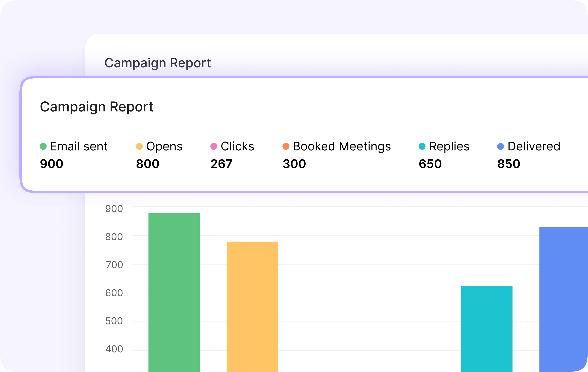
Task: Click the 900 y-axis label
Action: tap(114, 209)
